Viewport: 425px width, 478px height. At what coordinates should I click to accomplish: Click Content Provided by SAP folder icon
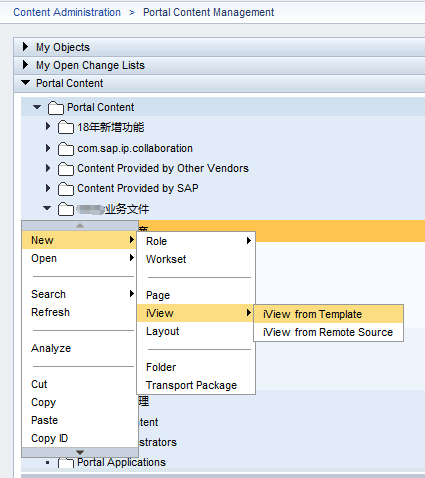(x=66, y=189)
